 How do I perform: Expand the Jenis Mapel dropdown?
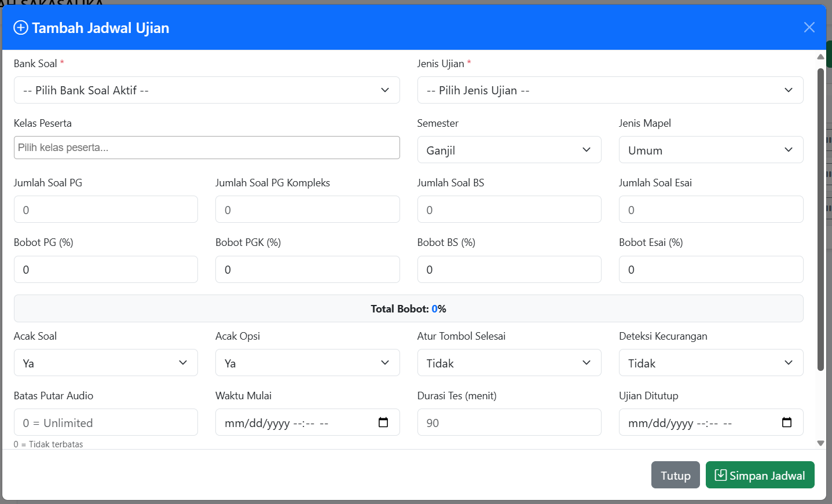pos(710,150)
